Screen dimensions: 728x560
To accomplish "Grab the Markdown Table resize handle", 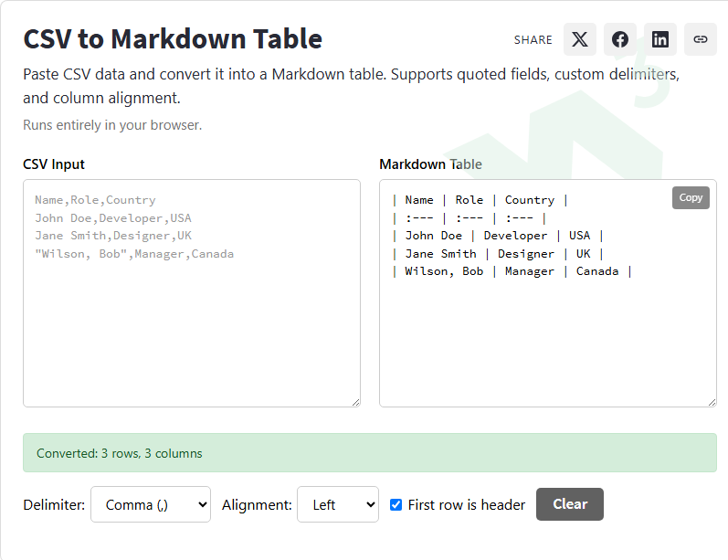I will [x=712, y=403].
